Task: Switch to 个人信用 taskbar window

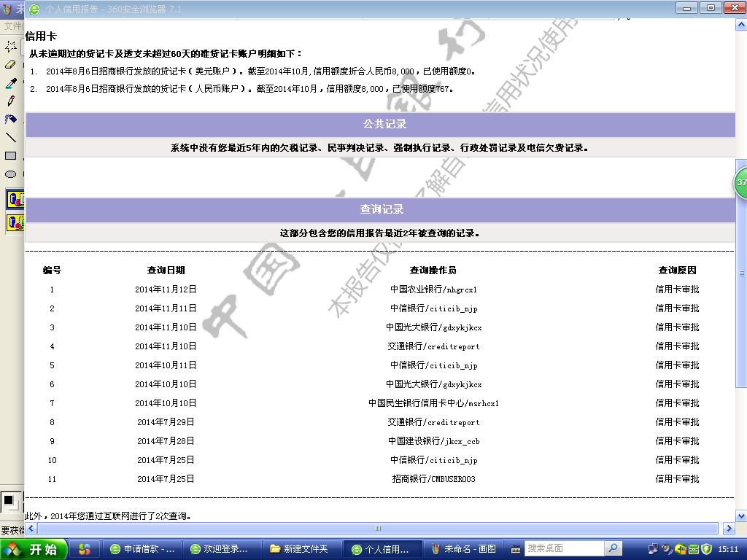Action: [383, 549]
